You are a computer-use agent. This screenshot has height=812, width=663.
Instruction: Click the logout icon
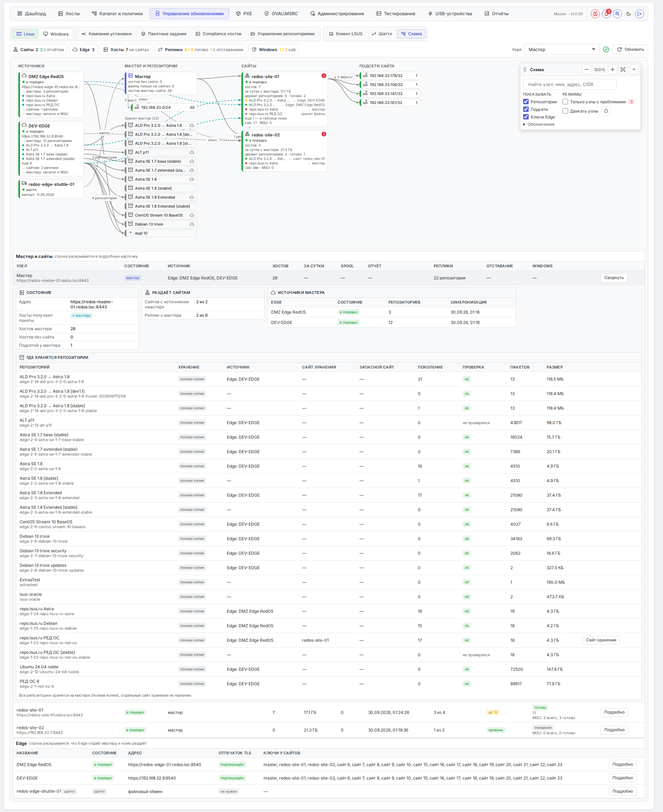pyautogui.click(x=639, y=14)
